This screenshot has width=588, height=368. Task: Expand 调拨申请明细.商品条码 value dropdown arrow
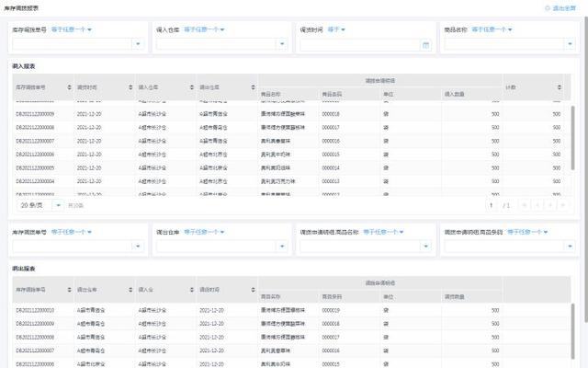tap(570, 247)
